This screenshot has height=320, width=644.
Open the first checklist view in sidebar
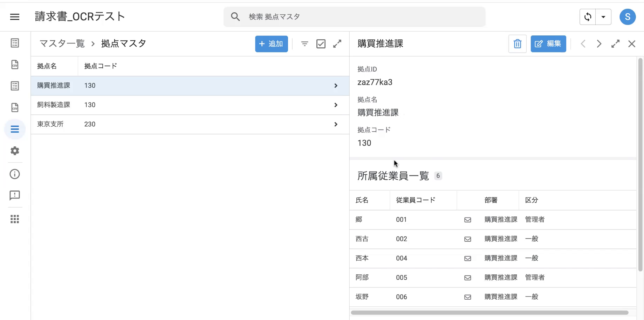[15, 43]
